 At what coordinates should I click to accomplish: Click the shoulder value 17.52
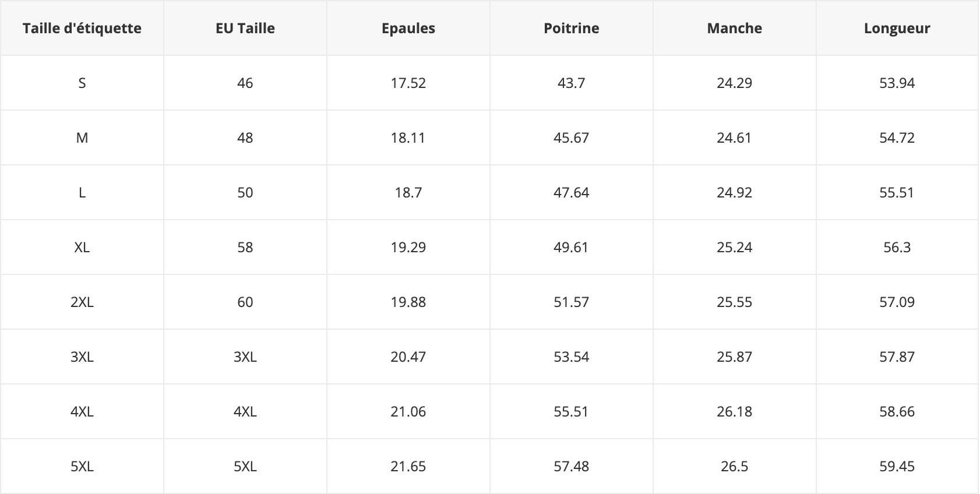pos(408,83)
